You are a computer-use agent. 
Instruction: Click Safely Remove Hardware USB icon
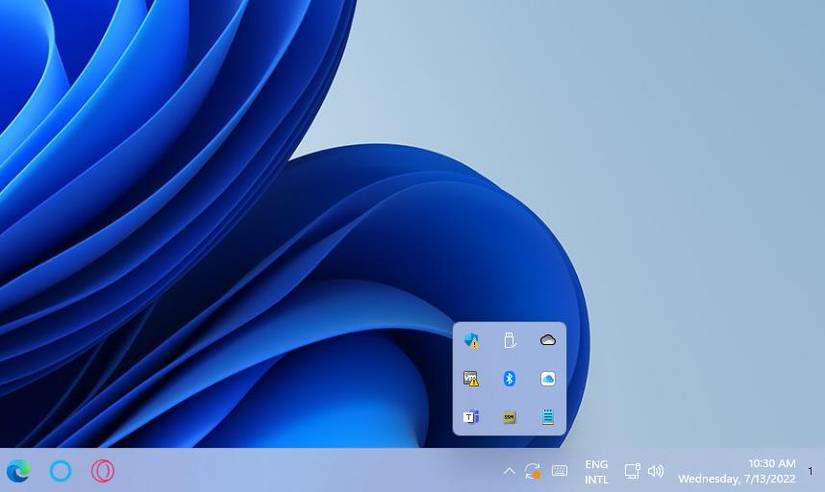click(x=509, y=340)
